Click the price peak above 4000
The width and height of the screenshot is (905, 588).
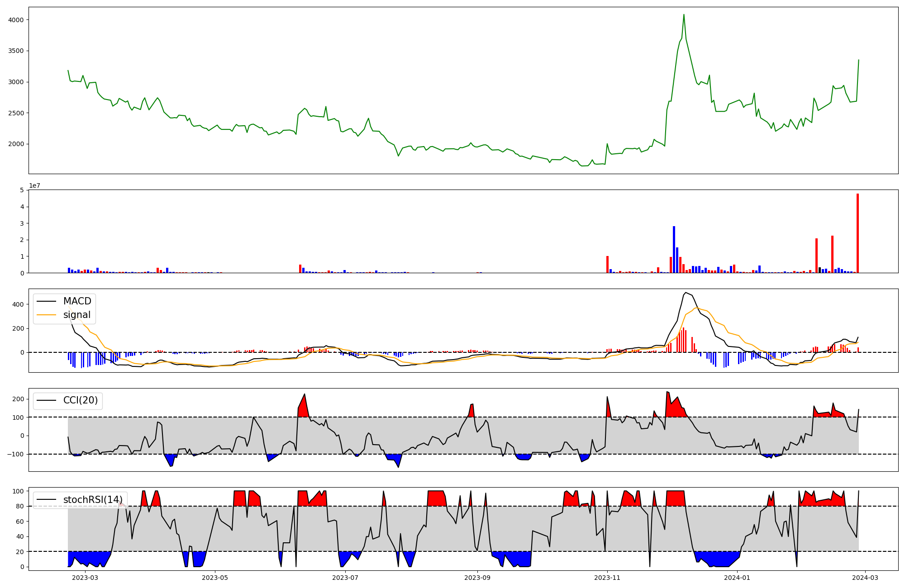(x=684, y=15)
